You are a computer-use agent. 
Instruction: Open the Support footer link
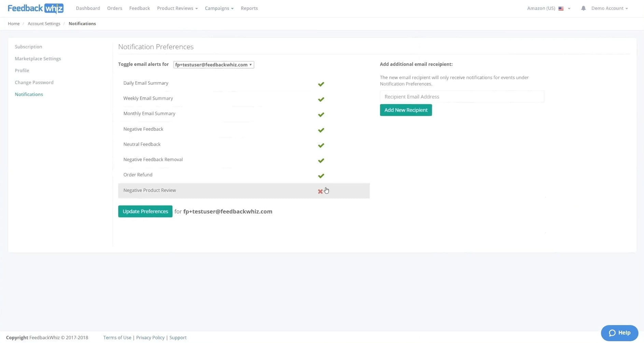pos(178,338)
